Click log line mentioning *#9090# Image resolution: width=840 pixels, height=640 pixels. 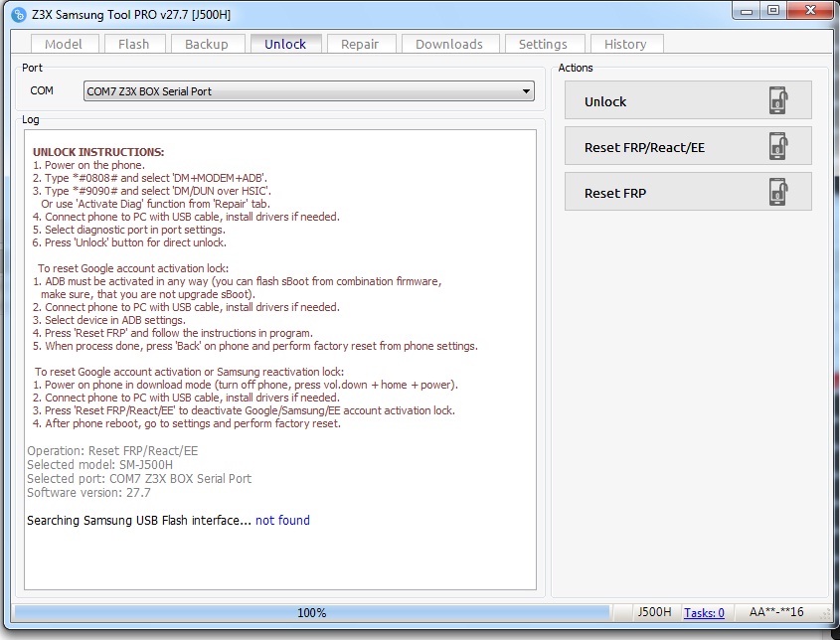click(x=152, y=191)
